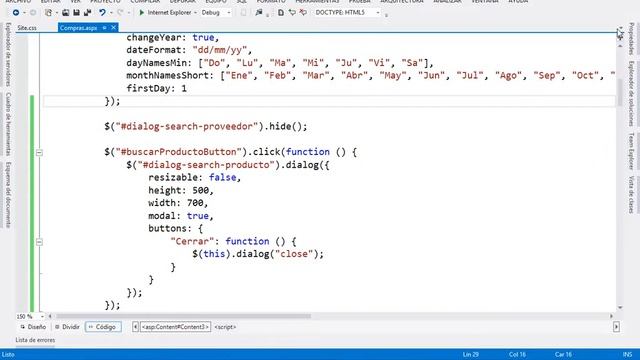Switch to Diseño view
Viewport: 640px width, 360px height.
click(x=33, y=327)
